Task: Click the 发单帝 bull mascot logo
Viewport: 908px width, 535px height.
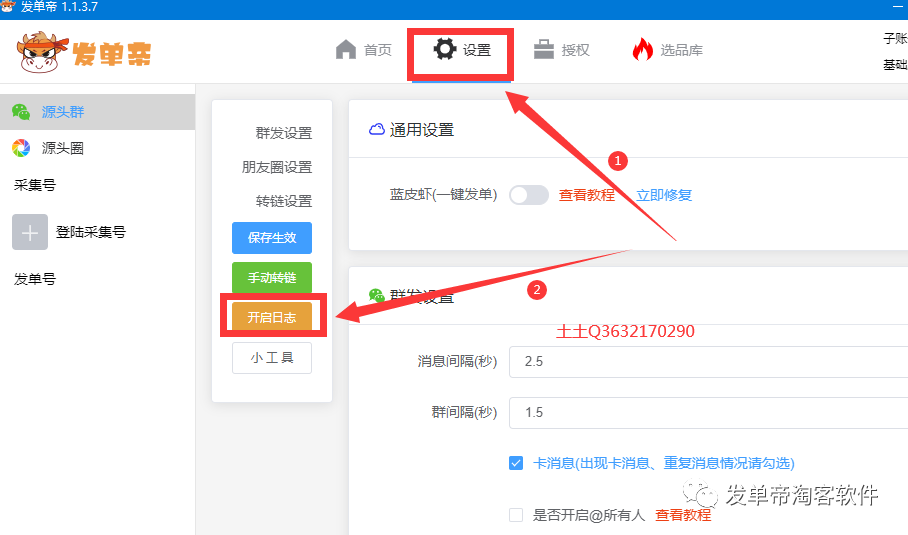Action: [42, 52]
